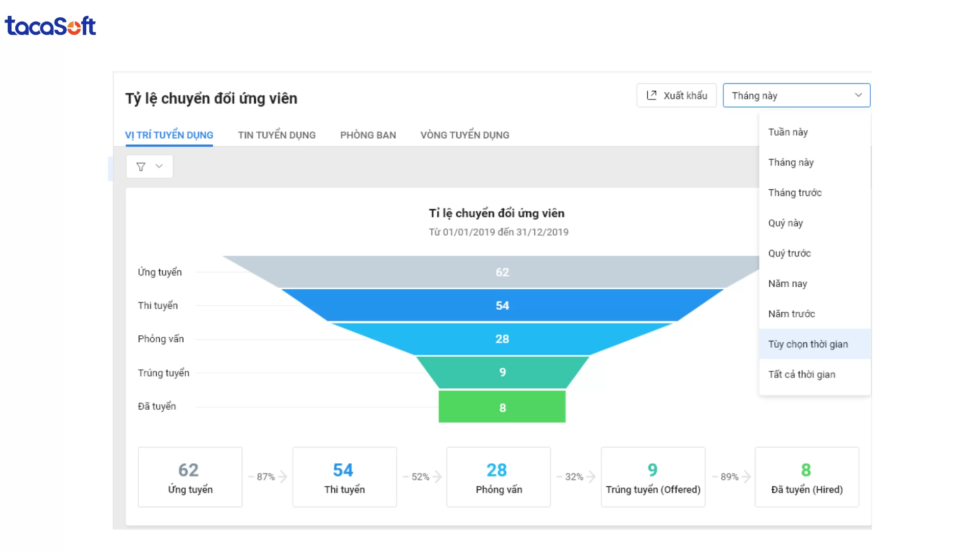This screenshot has height=551, width=980.
Task: Click arrow icon after 32% conversion
Action: click(x=591, y=477)
